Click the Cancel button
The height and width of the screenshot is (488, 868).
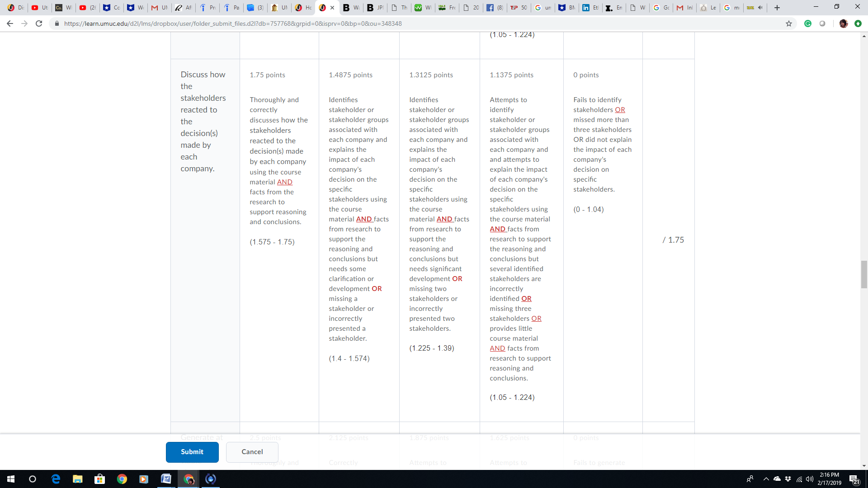pyautogui.click(x=252, y=452)
